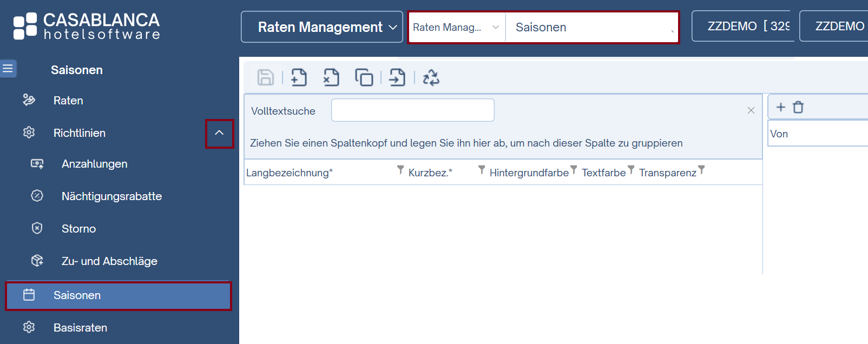
Task: Click the duplicate/copy icon in toolbar
Action: coord(364,78)
